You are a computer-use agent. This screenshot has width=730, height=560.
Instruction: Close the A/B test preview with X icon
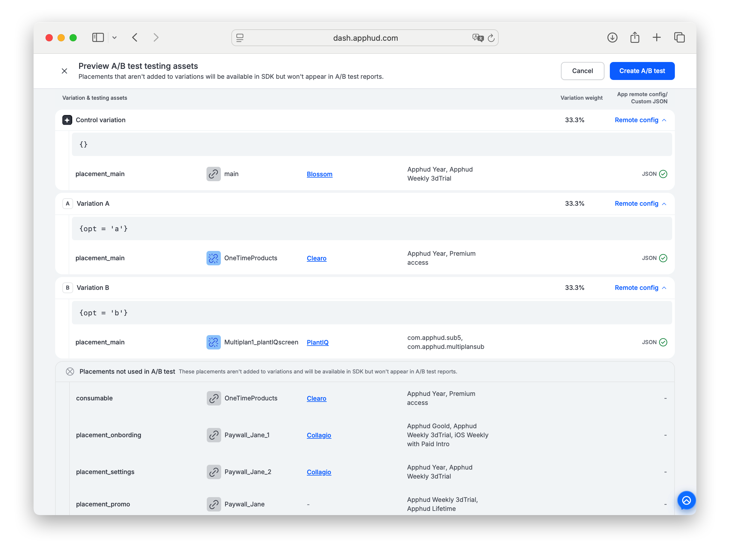[64, 71]
